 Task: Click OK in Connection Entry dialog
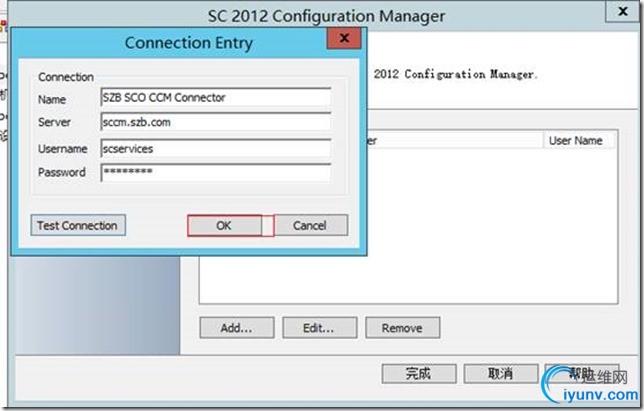[224, 225]
